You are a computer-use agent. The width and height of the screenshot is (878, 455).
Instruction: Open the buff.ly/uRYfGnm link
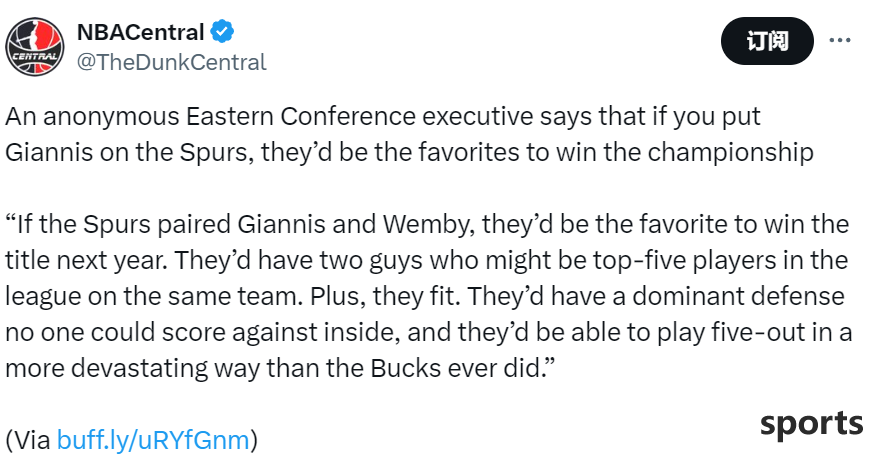click(153, 440)
